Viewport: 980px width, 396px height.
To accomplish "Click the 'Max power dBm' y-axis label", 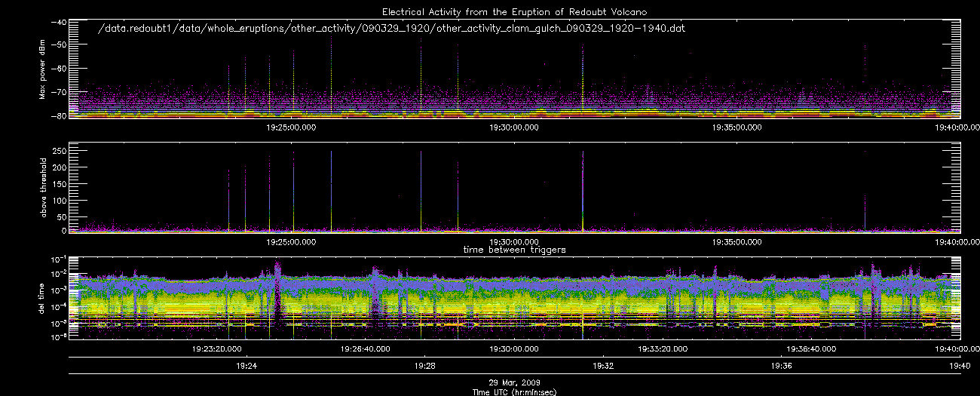I will coord(43,71).
